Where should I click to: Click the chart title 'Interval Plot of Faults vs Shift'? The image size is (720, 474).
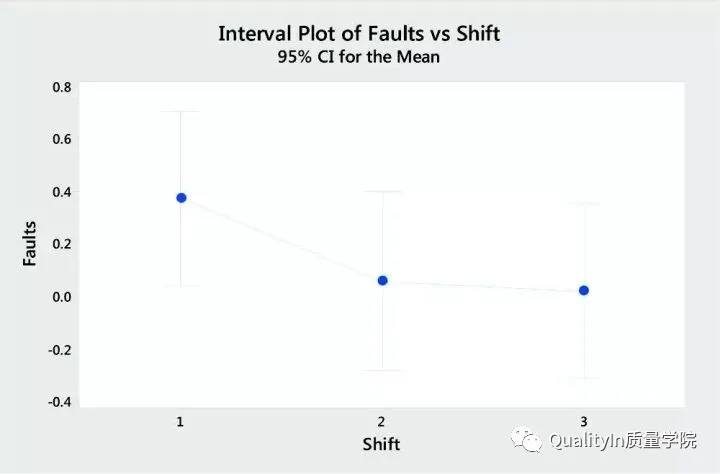[359, 33]
